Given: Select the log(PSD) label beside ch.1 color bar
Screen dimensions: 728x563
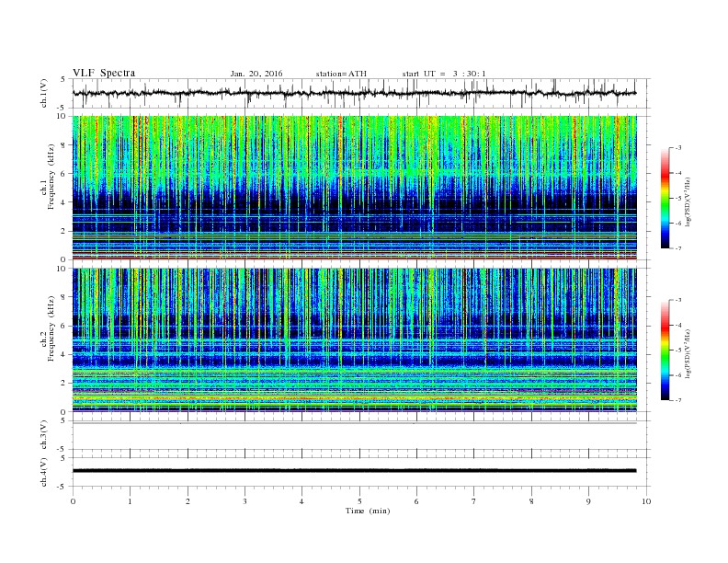Looking at the screenshot, I should (x=688, y=202).
